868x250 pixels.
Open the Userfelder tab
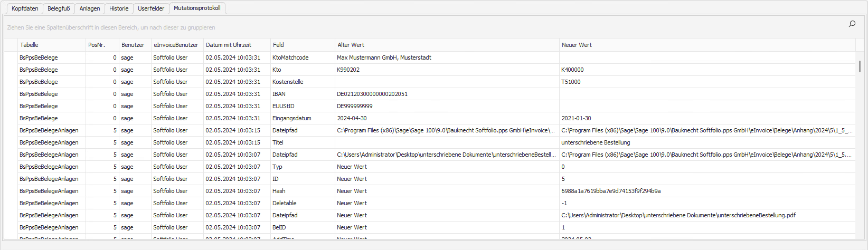pyautogui.click(x=151, y=8)
